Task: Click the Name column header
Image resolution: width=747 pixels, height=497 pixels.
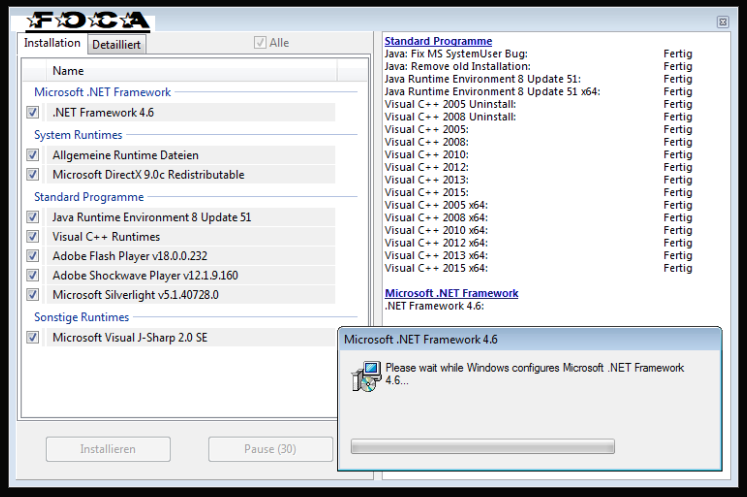Action: (x=192, y=71)
